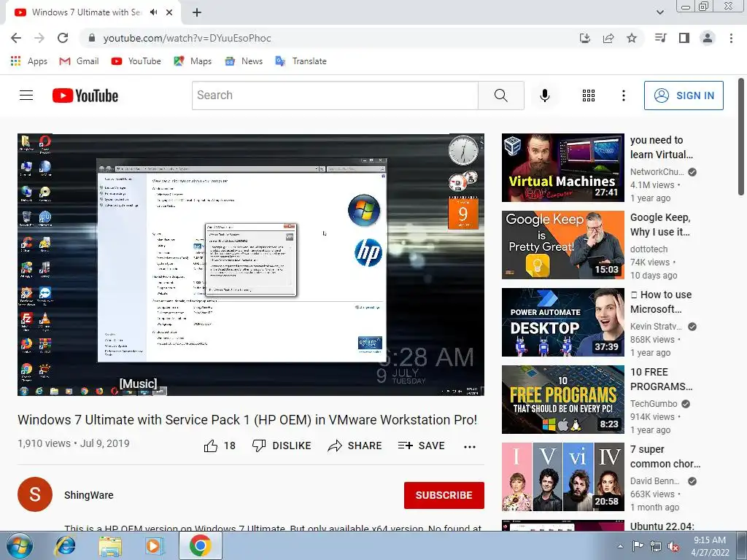Open the YouTube apps grid
The width and height of the screenshot is (747, 560).
tap(589, 96)
